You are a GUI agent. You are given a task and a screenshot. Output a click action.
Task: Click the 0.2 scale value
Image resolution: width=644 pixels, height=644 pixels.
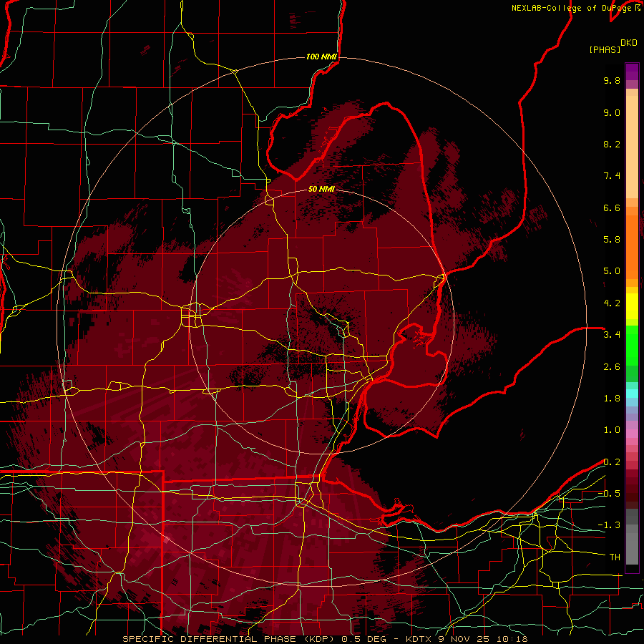pyautogui.click(x=612, y=462)
